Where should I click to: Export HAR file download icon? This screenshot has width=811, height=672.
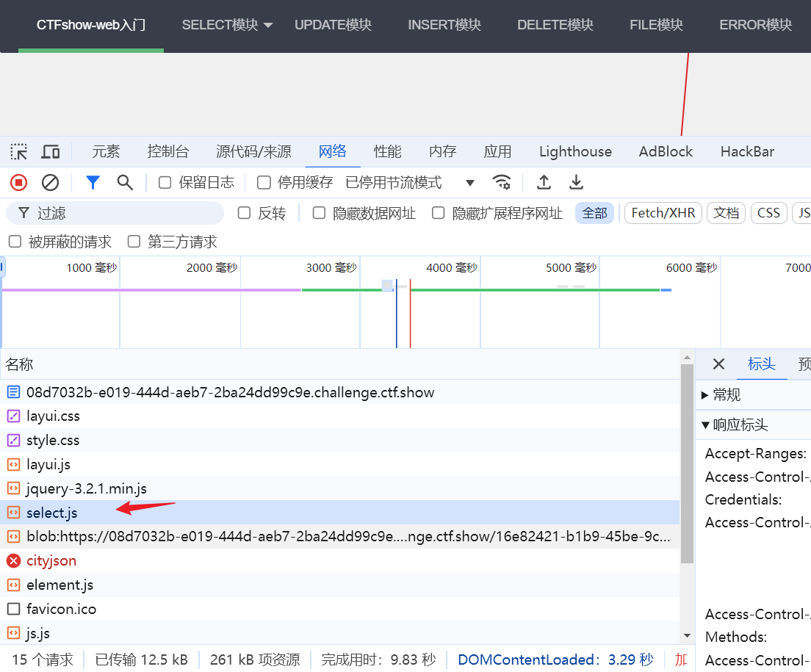click(577, 182)
